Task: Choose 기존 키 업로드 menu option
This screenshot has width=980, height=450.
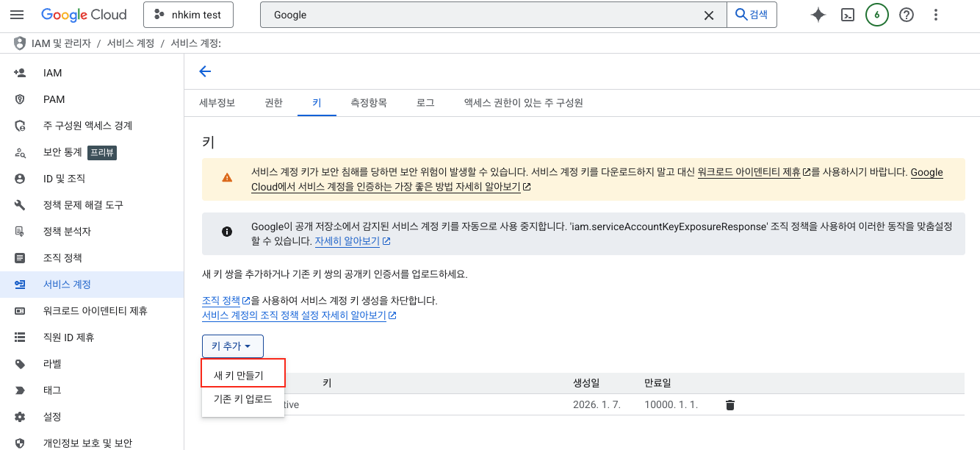Action: pos(243,400)
